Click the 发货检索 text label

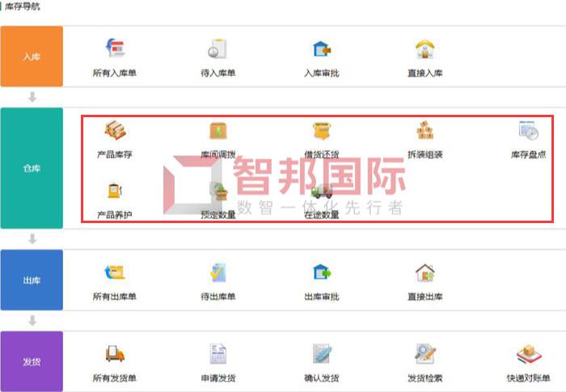pos(424,378)
